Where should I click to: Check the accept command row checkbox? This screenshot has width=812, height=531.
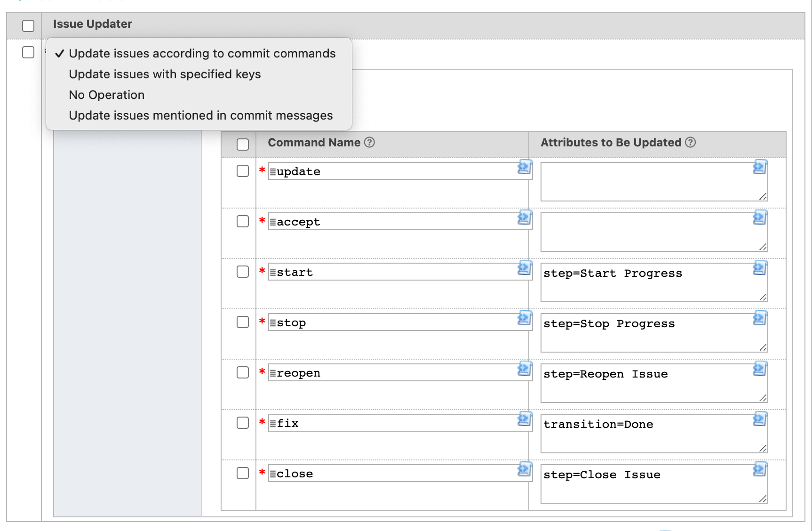coord(243,221)
